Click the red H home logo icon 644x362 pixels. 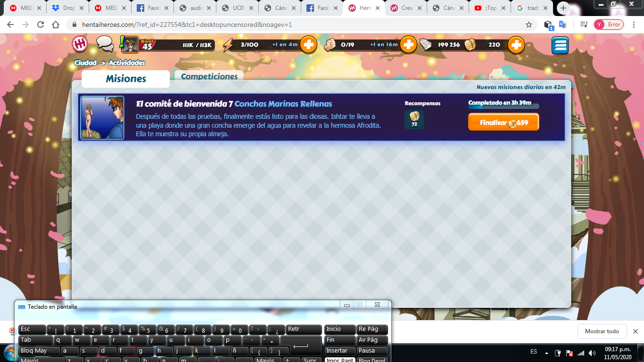click(80, 45)
